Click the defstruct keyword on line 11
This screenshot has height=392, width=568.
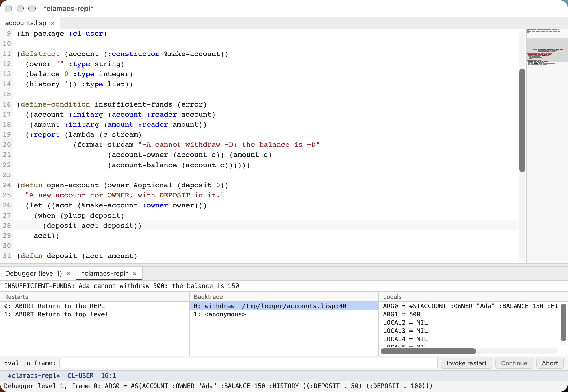coord(40,54)
